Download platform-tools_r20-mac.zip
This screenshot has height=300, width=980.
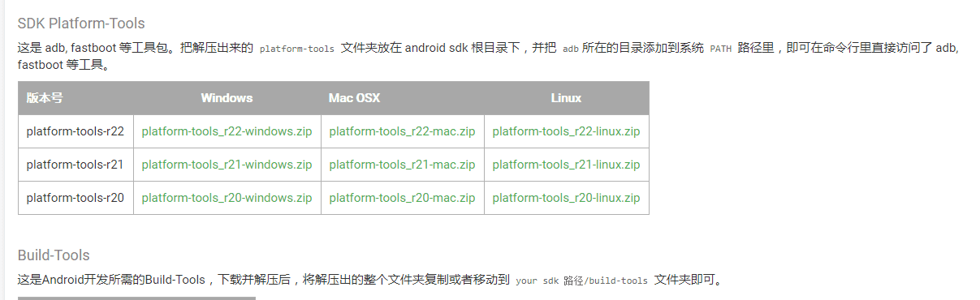click(402, 198)
